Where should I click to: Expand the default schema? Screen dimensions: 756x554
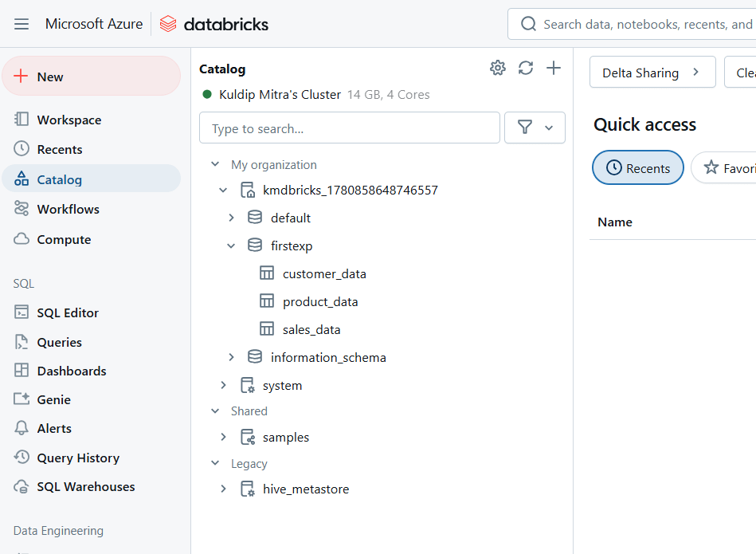(x=232, y=218)
